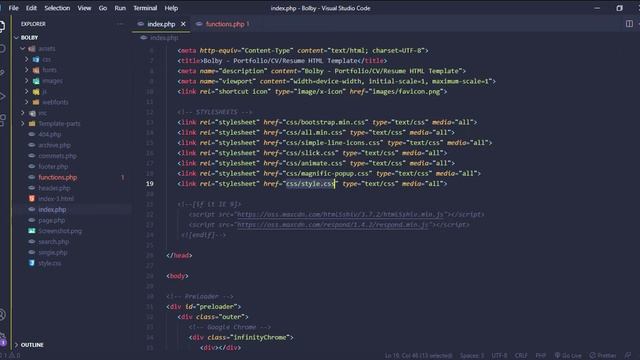The width and height of the screenshot is (640, 360).
Task: Open footer.php in the explorer
Action: [x=53, y=167]
